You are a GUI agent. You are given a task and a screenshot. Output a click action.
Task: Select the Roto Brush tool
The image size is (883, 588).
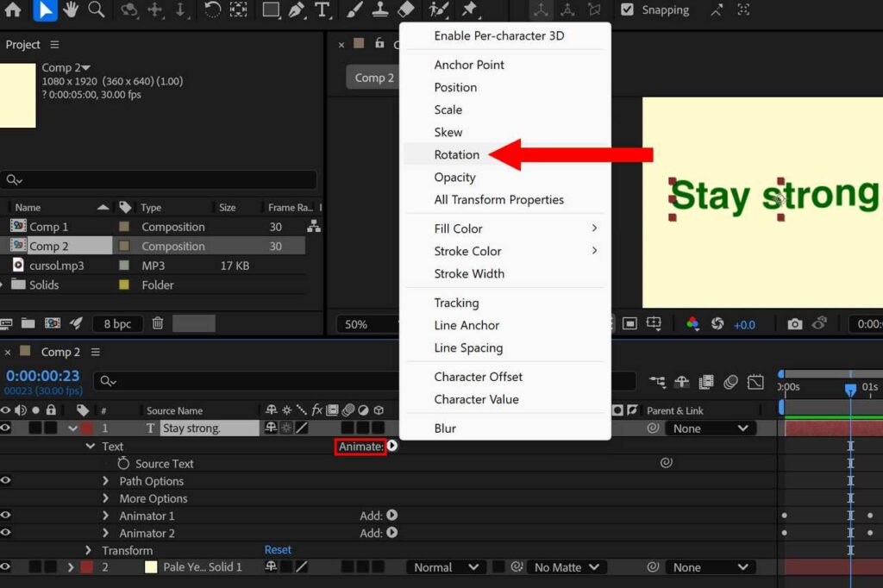pyautogui.click(x=438, y=9)
